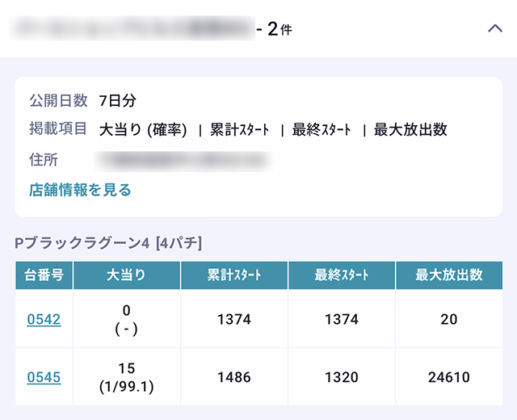This screenshot has width=517, height=420.
Task: Collapse the store section with the chevron
Action: 495,29
